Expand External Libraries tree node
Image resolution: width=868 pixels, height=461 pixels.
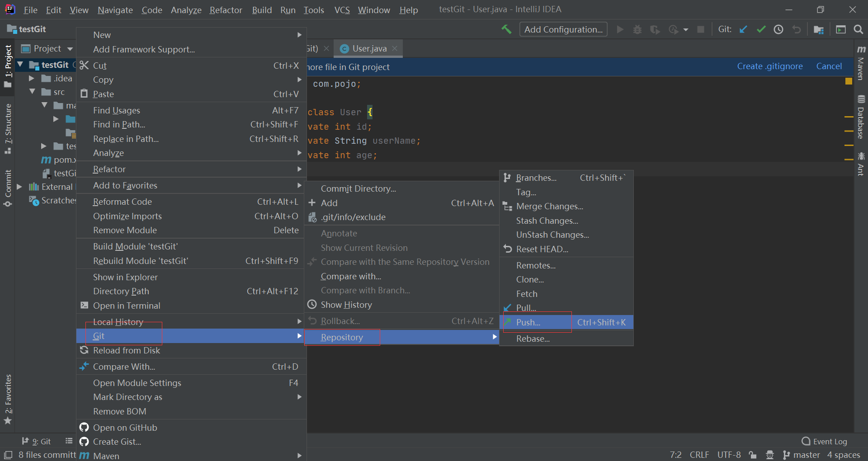tap(19, 187)
